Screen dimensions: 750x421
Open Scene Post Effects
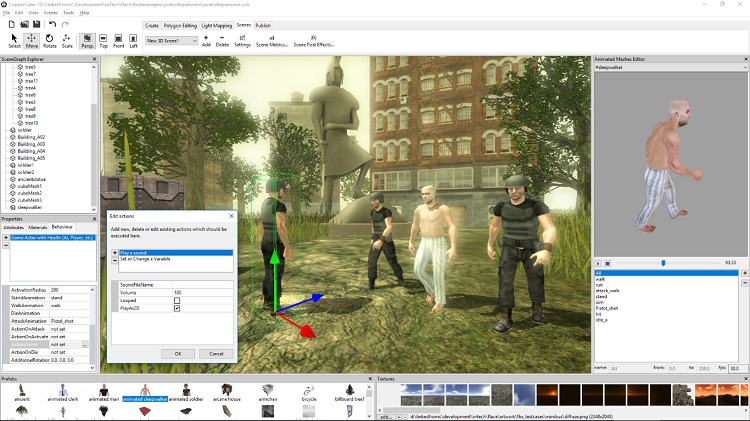(313, 41)
